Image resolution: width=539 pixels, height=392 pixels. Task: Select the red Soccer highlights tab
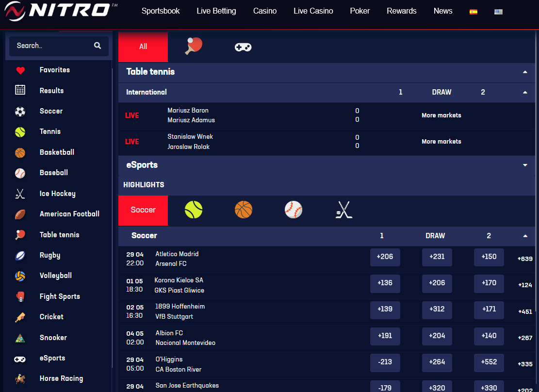[x=143, y=210]
